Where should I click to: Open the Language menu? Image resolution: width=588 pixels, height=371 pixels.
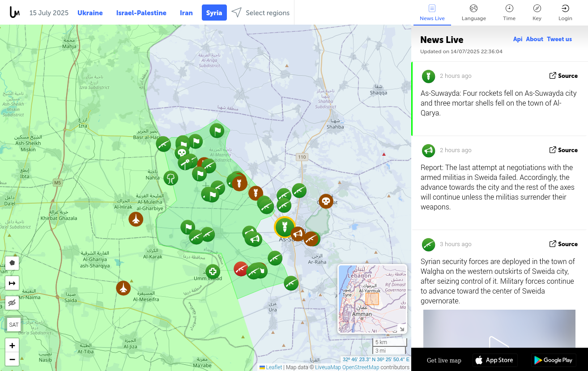click(474, 13)
